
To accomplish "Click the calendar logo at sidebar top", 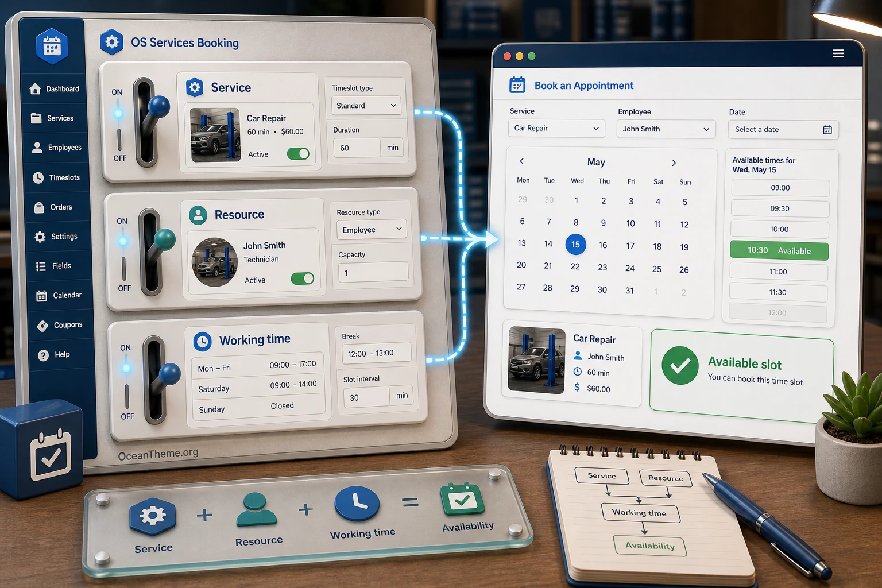I will point(52,46).
